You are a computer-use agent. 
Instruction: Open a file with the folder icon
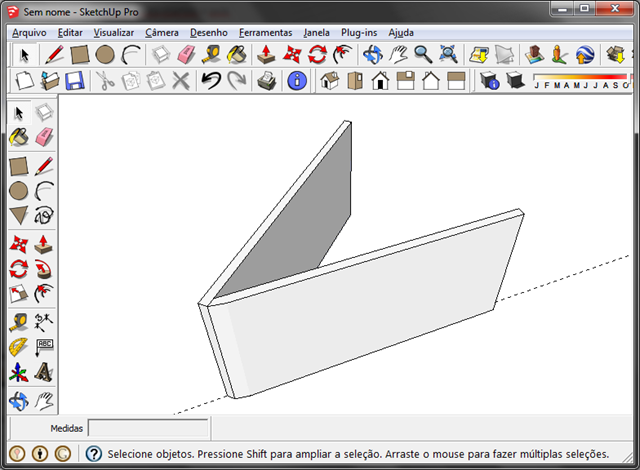coord(50,80)
